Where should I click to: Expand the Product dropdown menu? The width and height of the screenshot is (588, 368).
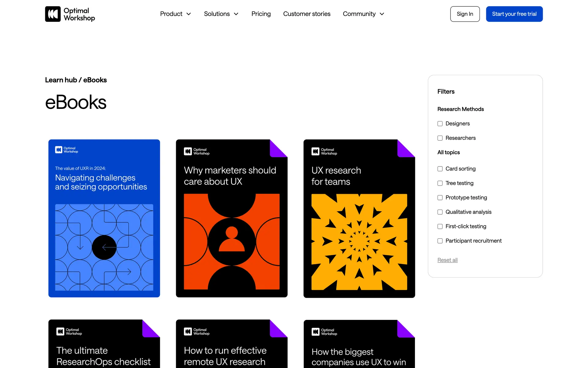(175, 14)
